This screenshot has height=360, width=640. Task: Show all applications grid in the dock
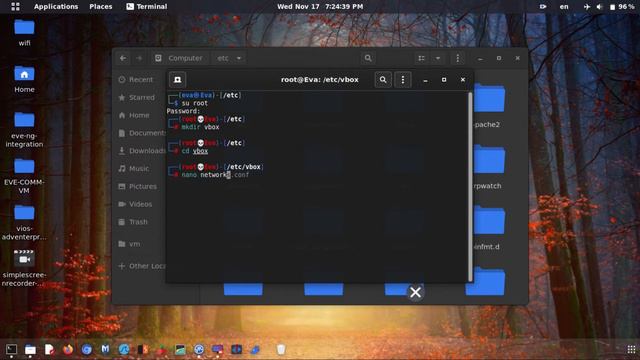point(631,349)
